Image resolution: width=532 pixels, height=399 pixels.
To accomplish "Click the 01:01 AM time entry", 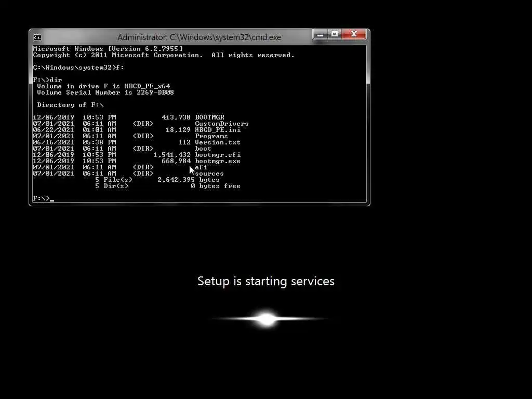I will point(99,130).
